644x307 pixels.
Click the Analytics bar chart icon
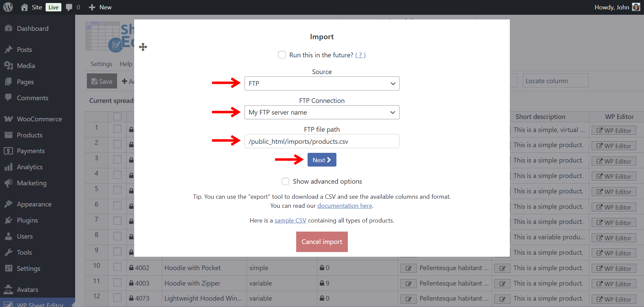(x=8, y=167)
